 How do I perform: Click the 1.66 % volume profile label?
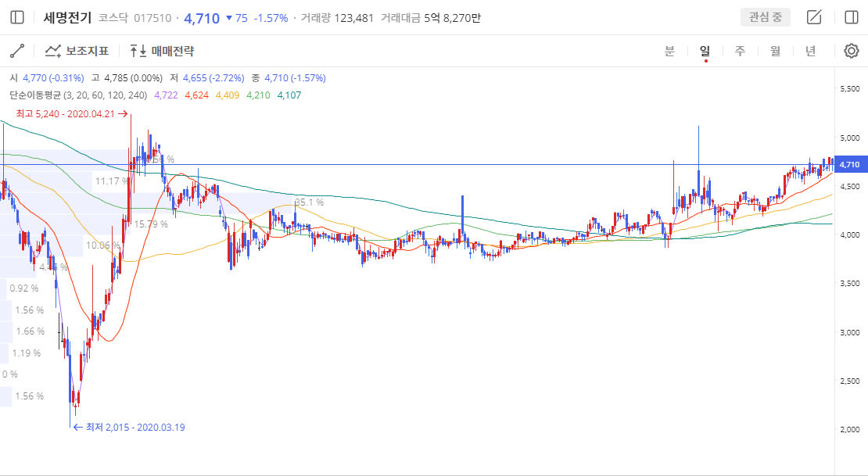pos(30,331)
